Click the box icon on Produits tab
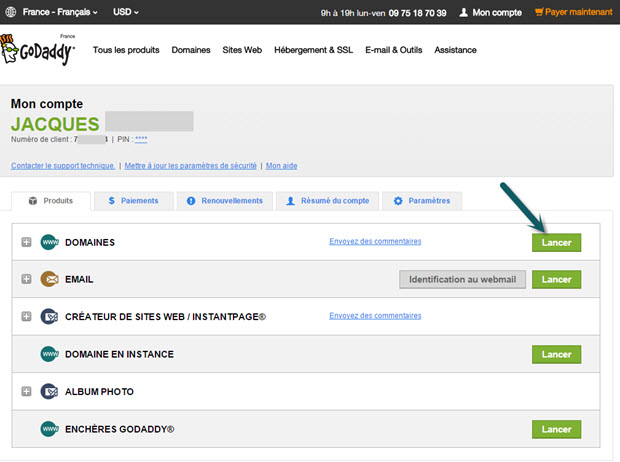 click(x=33, y=201)
